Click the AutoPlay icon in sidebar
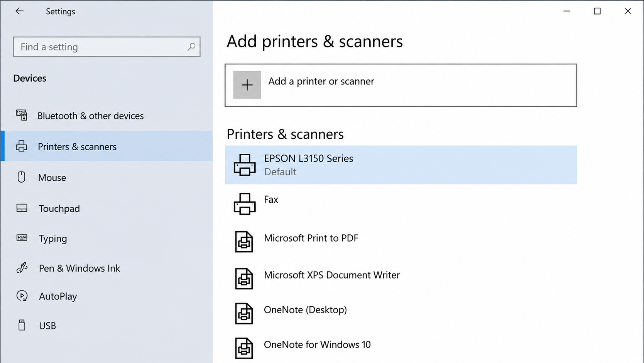Viewport: 644px width, 363px height. coord(22,296)
